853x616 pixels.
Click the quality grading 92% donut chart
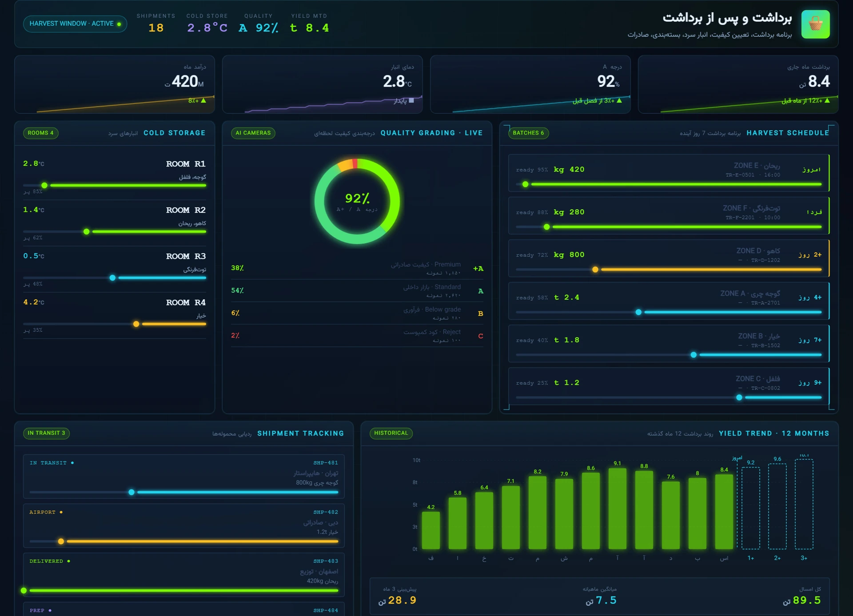point(357,201)
